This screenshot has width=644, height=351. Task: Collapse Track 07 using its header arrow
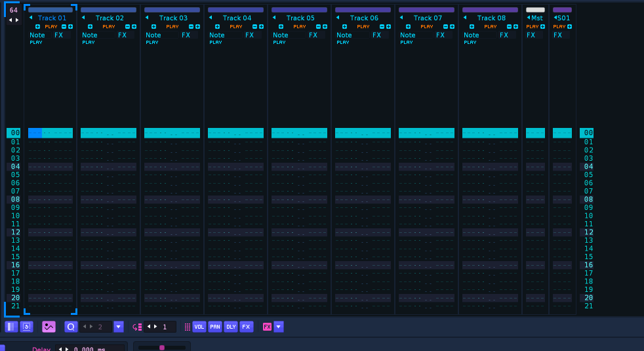[401, 18]
